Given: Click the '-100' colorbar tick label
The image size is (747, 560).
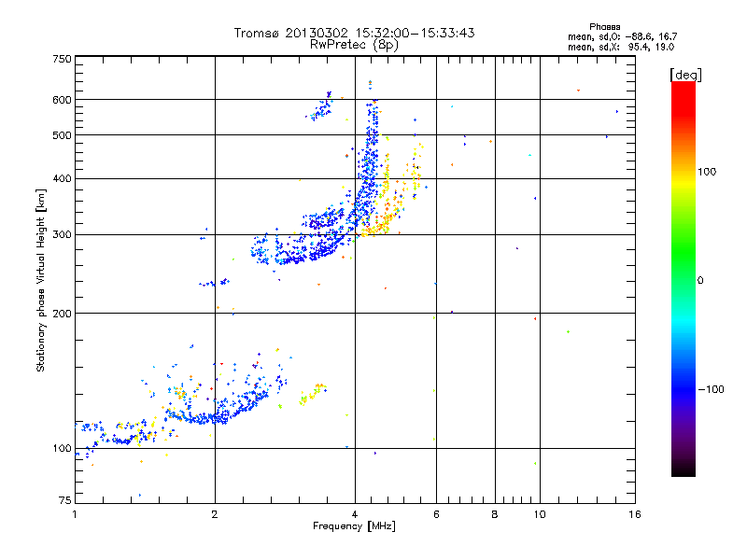Looking at the screenshot, I should (x=712, y=389).
